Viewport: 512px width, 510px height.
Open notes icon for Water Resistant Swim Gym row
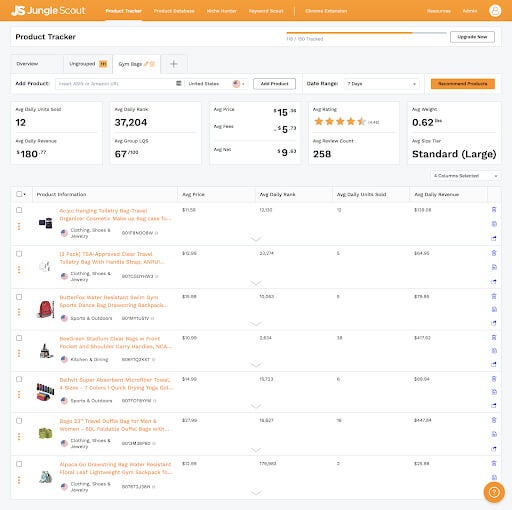[494, 309]
